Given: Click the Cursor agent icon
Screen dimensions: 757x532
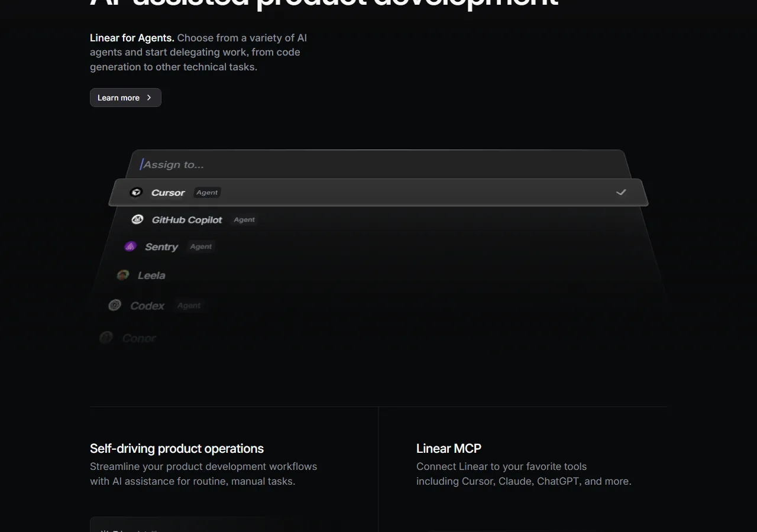Looking at the screenshot, I should tap(137, 192).
